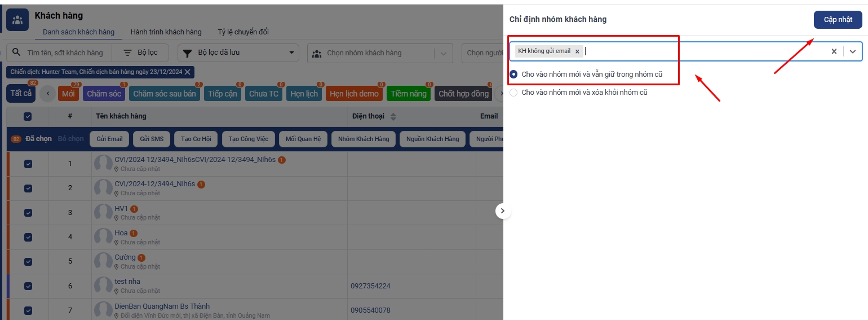
Task: Expand the customer group select dropdown
Action: tap(853, 51)
